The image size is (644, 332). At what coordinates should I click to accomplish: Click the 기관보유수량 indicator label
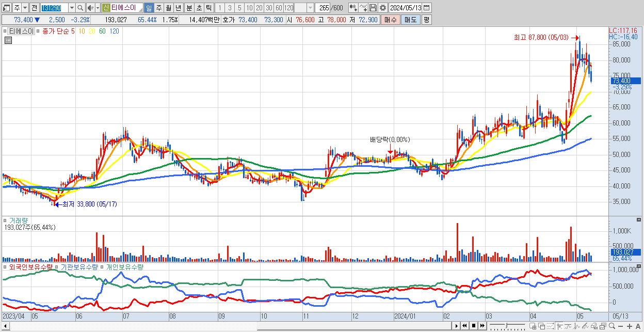point(79,267)
